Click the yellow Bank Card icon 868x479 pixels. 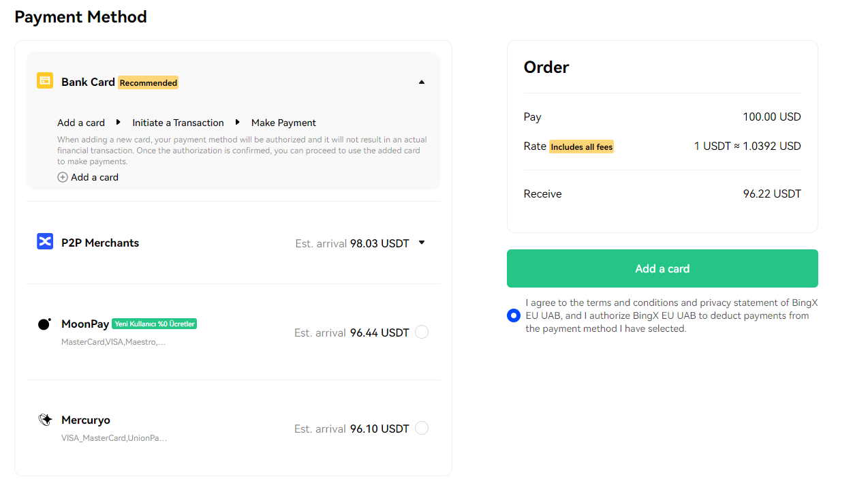(45, 80)
